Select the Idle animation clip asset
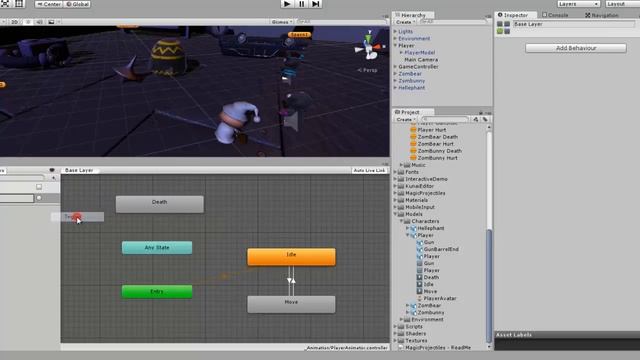Screen dimensions: 640x360 (x=425, y=284)
